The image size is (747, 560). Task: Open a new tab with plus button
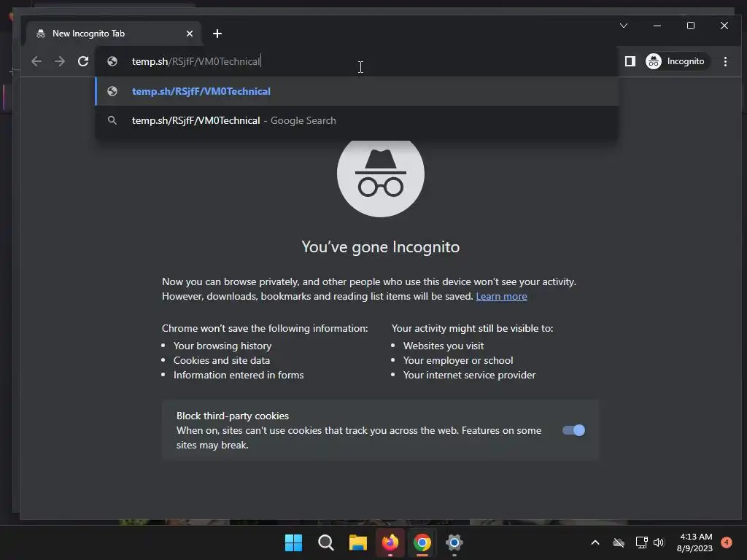(217, 34)
